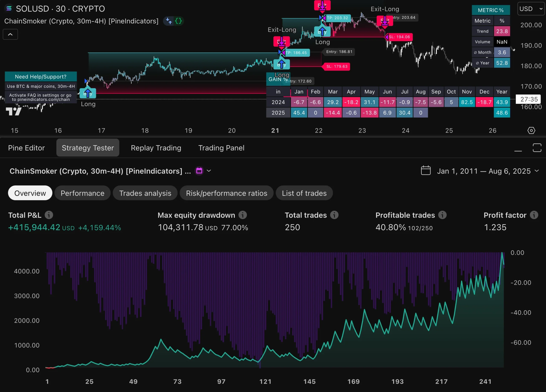Click the indicator sparkle arrows icon
546x392 pixels.
pos(169,21)
